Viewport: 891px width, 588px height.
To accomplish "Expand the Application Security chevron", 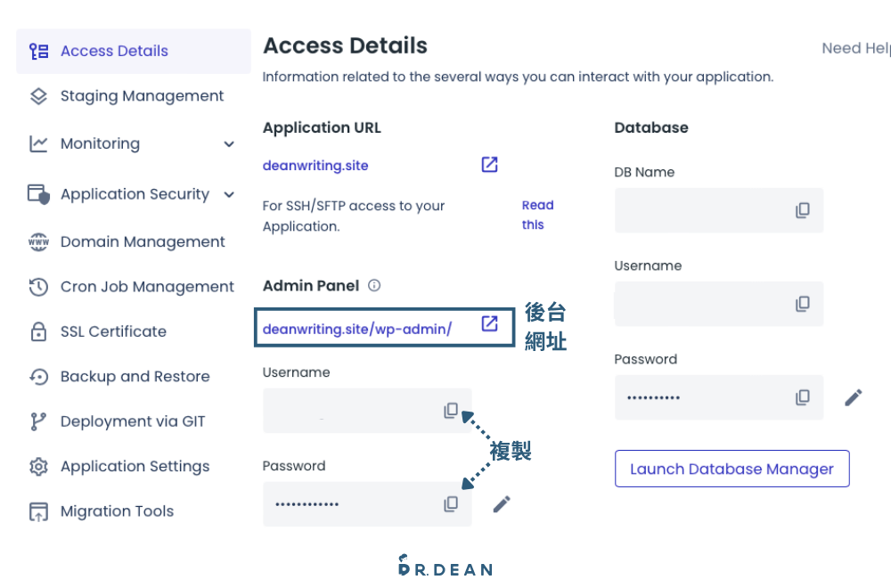I will [229, 195].
